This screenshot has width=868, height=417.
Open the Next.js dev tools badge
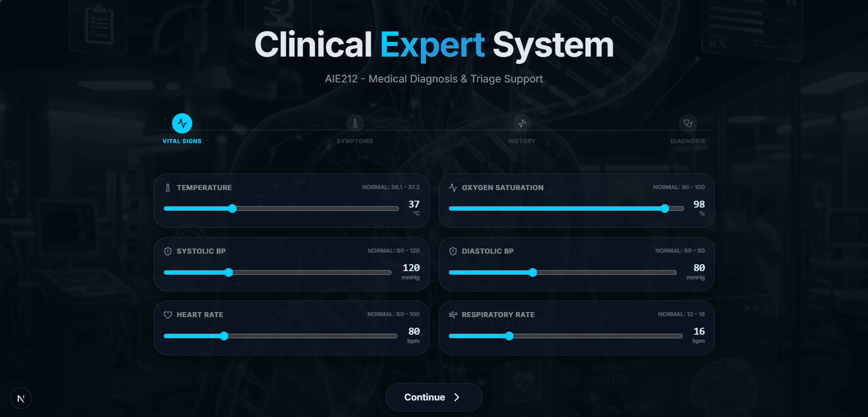(21, 399)
